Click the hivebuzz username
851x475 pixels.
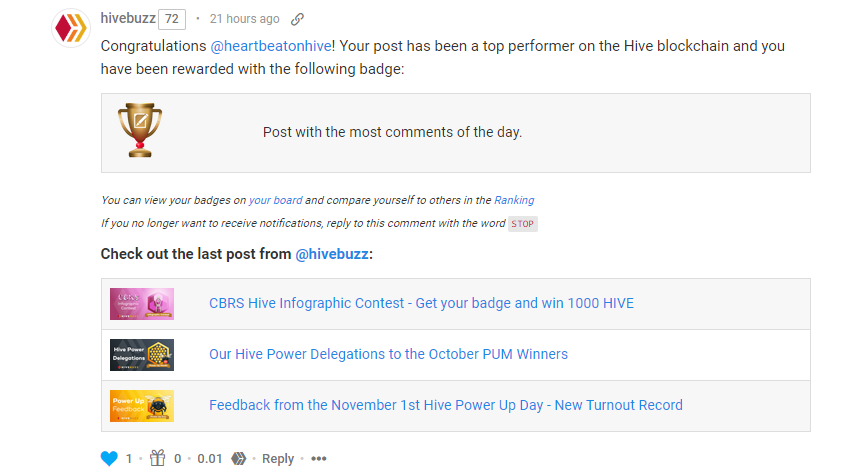128,18
